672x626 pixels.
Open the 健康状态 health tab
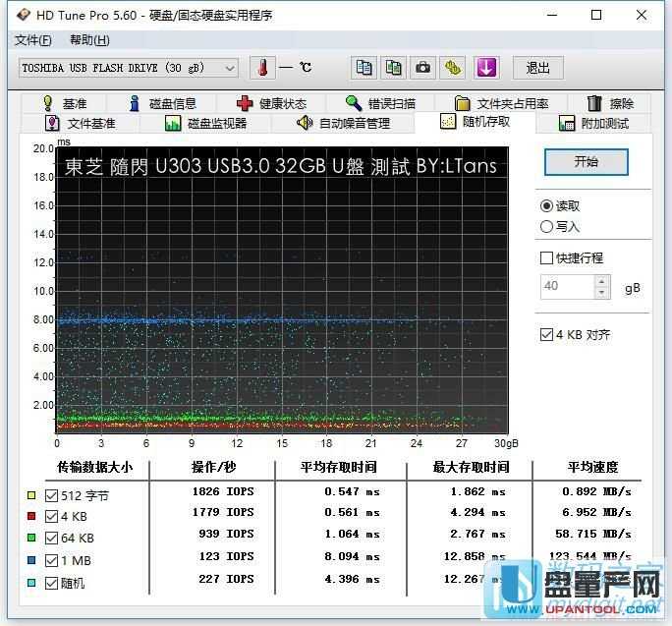(x=272, y=103)
